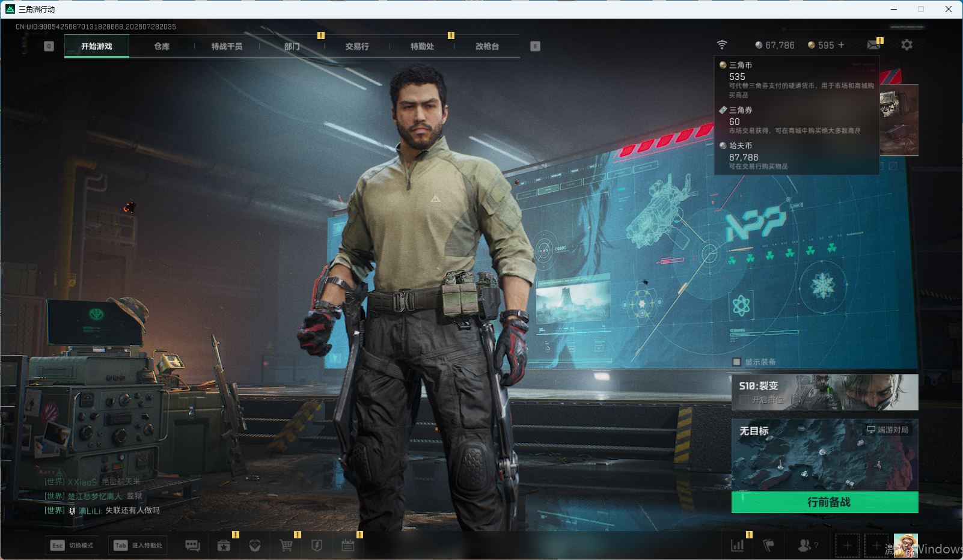Viewport: 963px width, 560px height.
Task: Click the 三角洲行动 app icon in title bar
Action: (10, 9)
